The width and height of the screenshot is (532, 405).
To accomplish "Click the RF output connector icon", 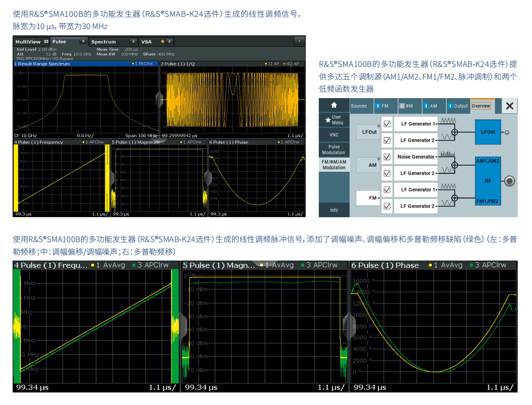I will (510, 181).
